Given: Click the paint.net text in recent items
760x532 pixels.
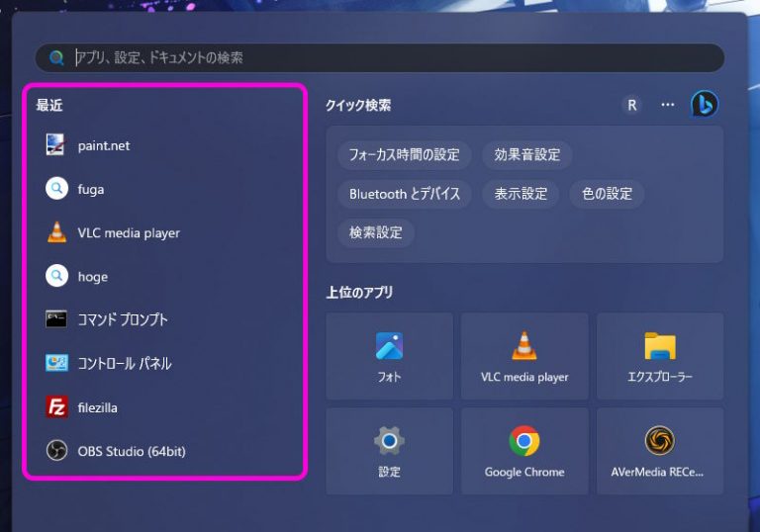Looking at the screenshot, I should [104, 145].
